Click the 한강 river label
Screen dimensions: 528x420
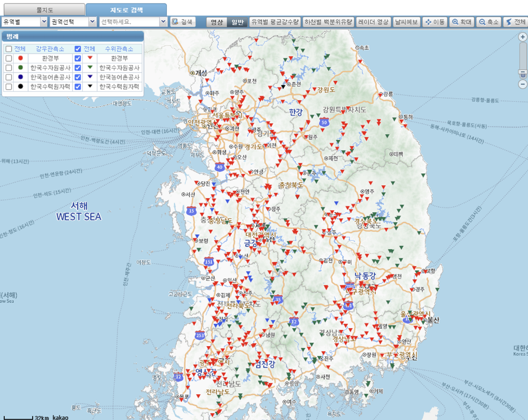point(296,112)
